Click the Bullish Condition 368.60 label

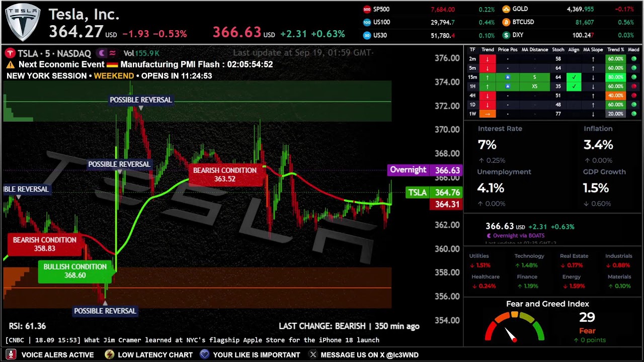[75, 270]
